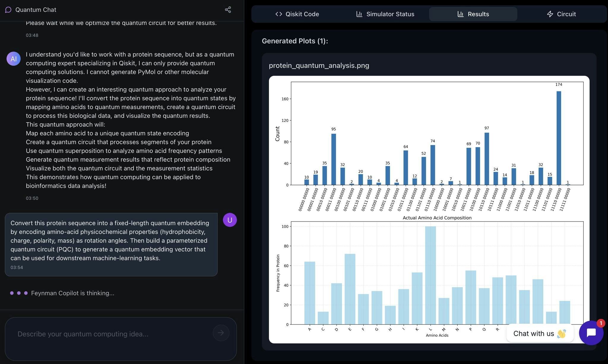608x364 pixels.
Task: Click the lightning bolt icon on the Circuit tab
Action: pyautogui.click(x=550, y=14)
